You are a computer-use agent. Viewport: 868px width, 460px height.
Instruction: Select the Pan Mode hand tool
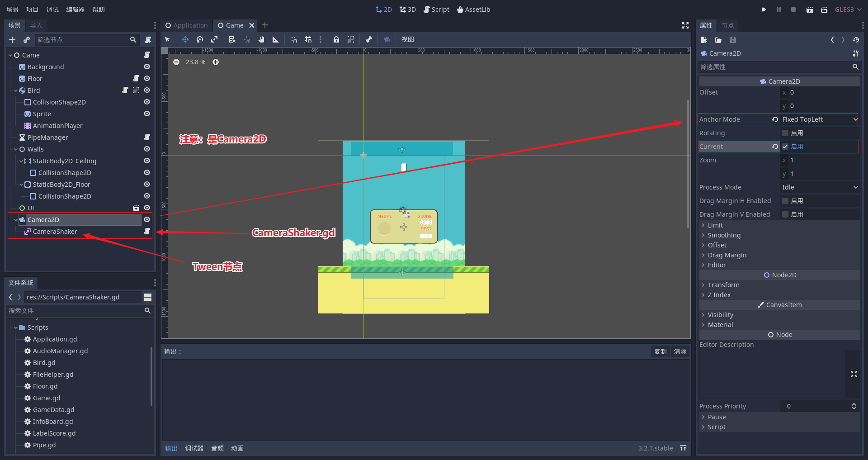pyautogui.click(x=261, y=39)
